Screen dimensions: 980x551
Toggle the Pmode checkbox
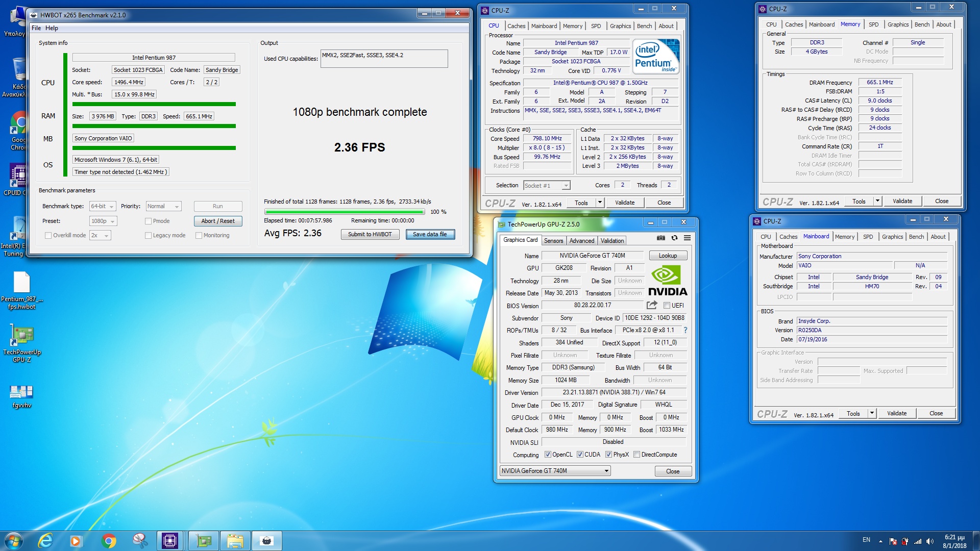pos(148,221)
